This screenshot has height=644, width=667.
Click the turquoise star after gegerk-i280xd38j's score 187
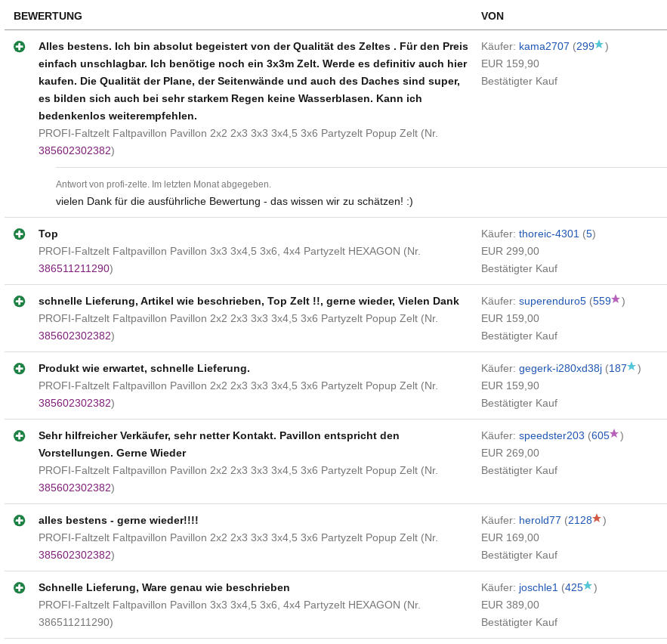(x=631, y=367)
